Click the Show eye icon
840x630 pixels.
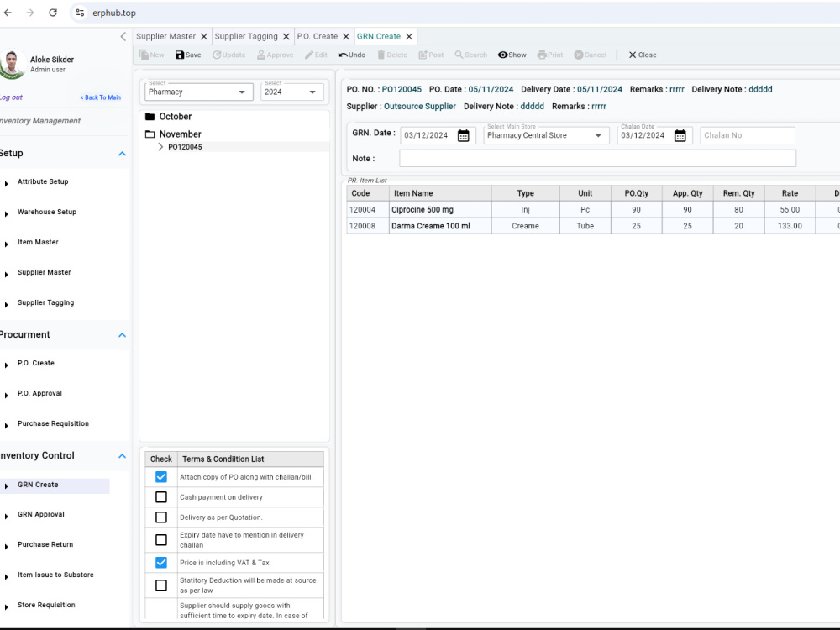(502, 55)
